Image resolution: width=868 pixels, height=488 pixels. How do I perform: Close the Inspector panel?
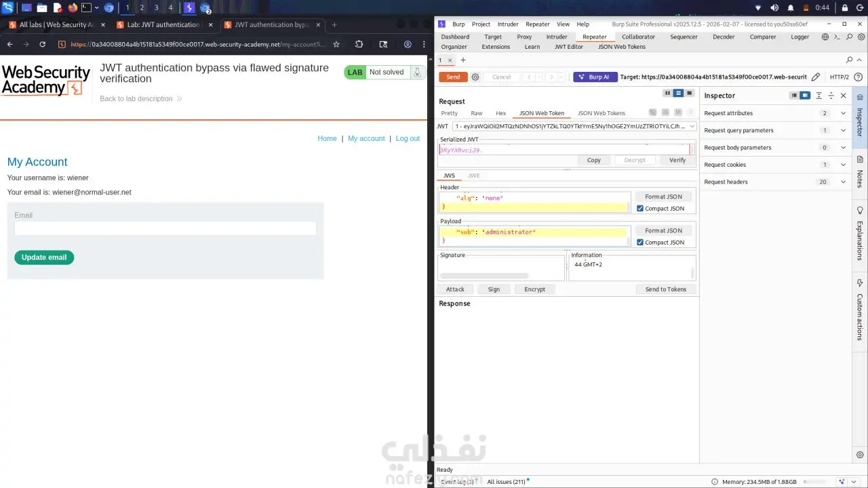(x=844, y=96)
